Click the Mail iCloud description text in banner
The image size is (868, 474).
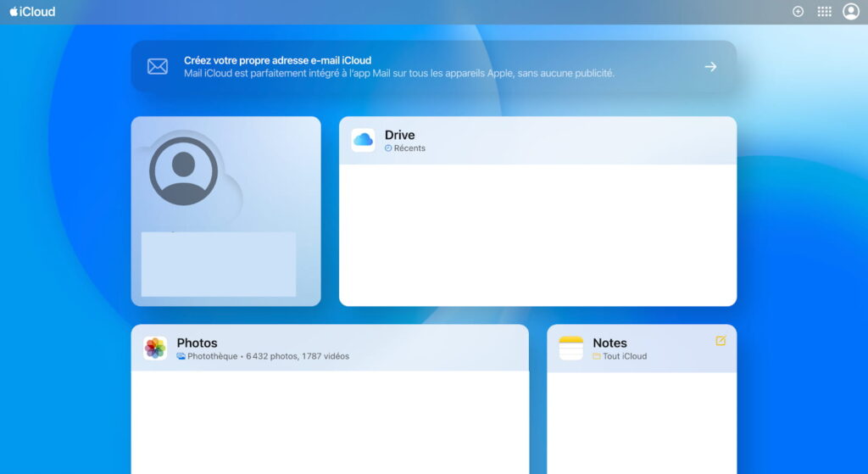[399, 73]
